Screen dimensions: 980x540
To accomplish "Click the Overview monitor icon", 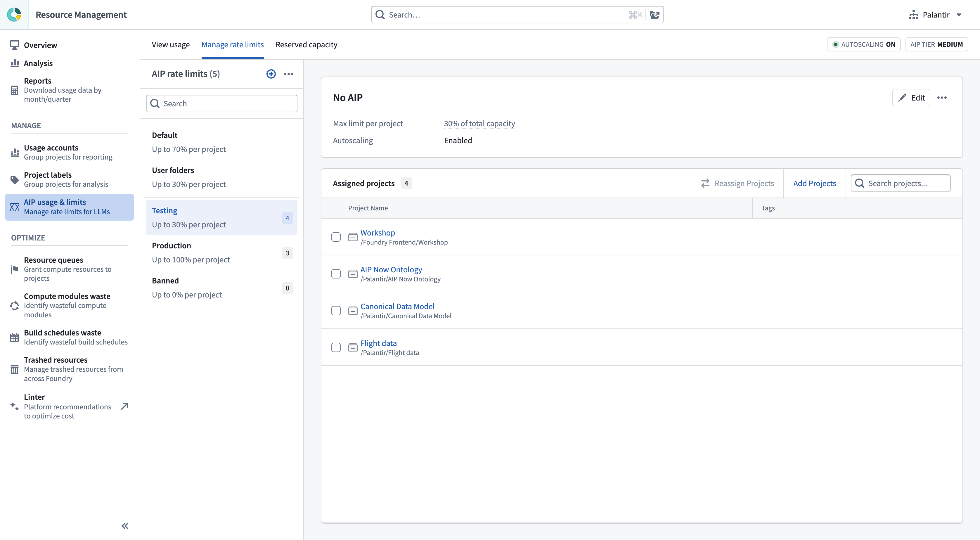I will point(14,45).
